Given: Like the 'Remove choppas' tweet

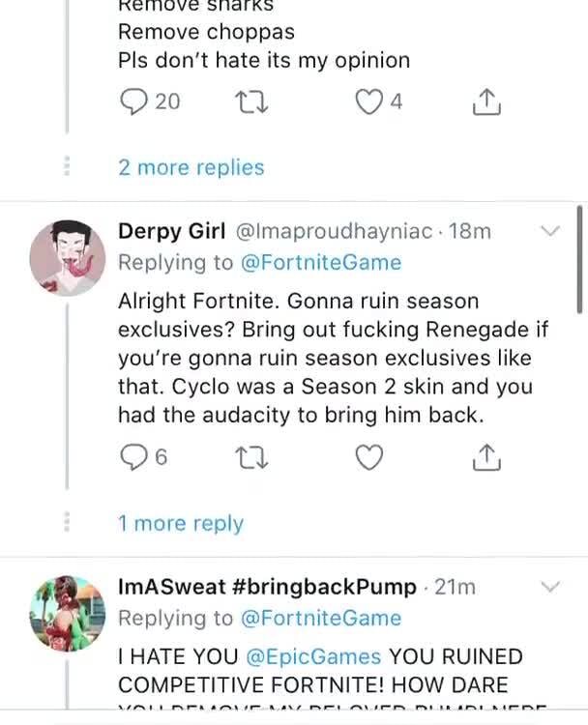Looking at the screenshot, I should 368,101.
